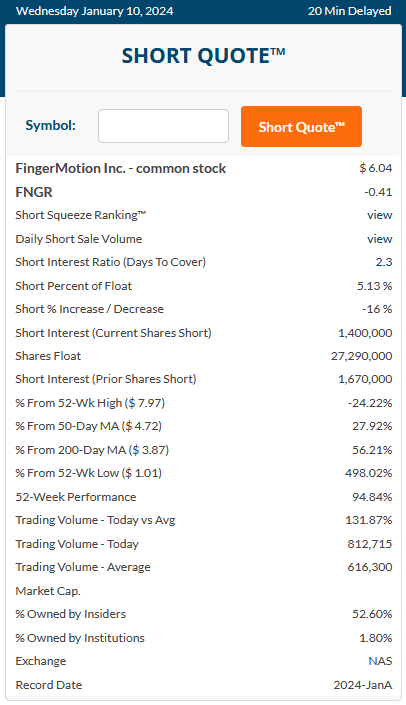Click the SHORT QUOTE heading
The height and width of the screenshot is (705, 406).
pos(203,56)
